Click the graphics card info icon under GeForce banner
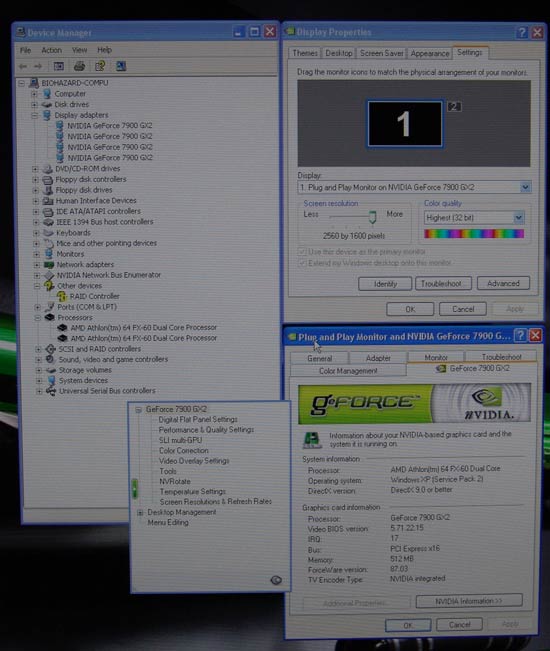This screenshot has height=651, width=550. [312, 440]
